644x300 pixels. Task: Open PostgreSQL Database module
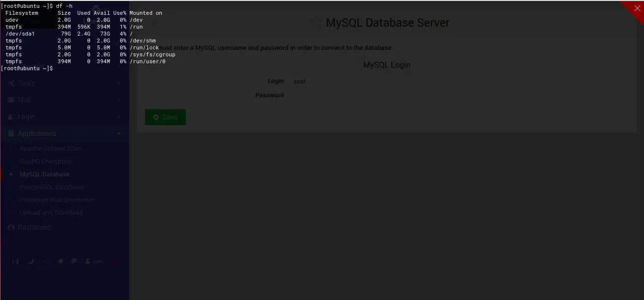(x=51, y=187)
